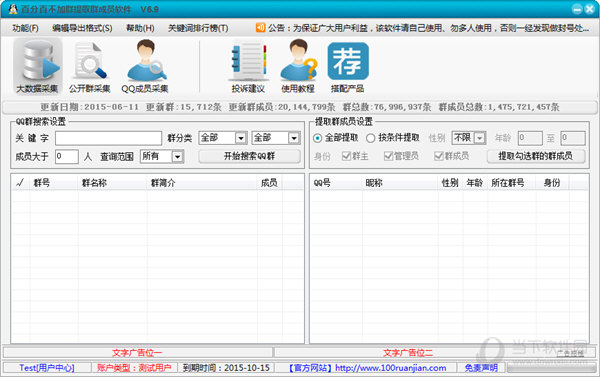The width and height of the screenshot is (600, 377).
Task: Open 使用教程 usage tutorial
Action: tap(298, 67)
